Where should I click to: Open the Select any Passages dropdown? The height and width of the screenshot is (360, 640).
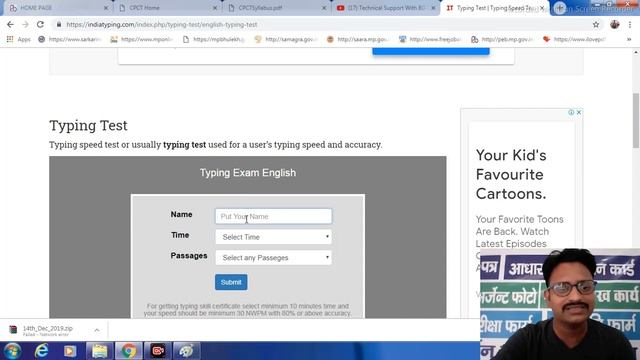click(273, 258)
